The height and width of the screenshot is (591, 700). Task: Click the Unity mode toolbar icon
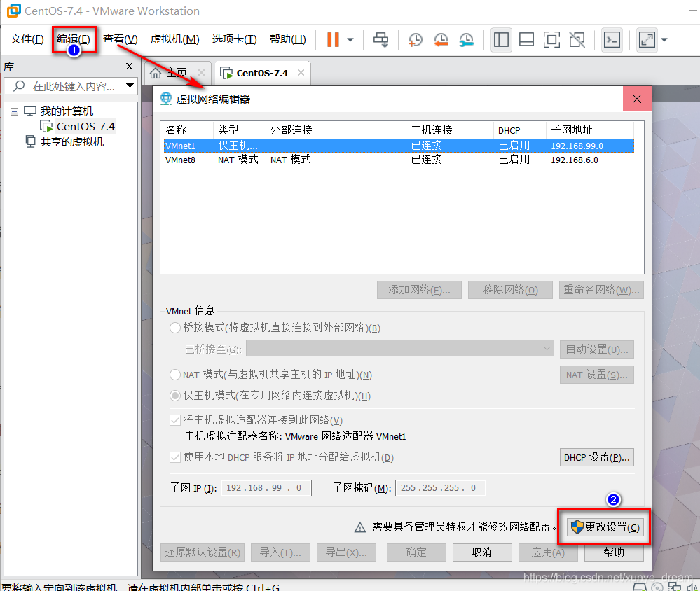(x=577, y=40)
